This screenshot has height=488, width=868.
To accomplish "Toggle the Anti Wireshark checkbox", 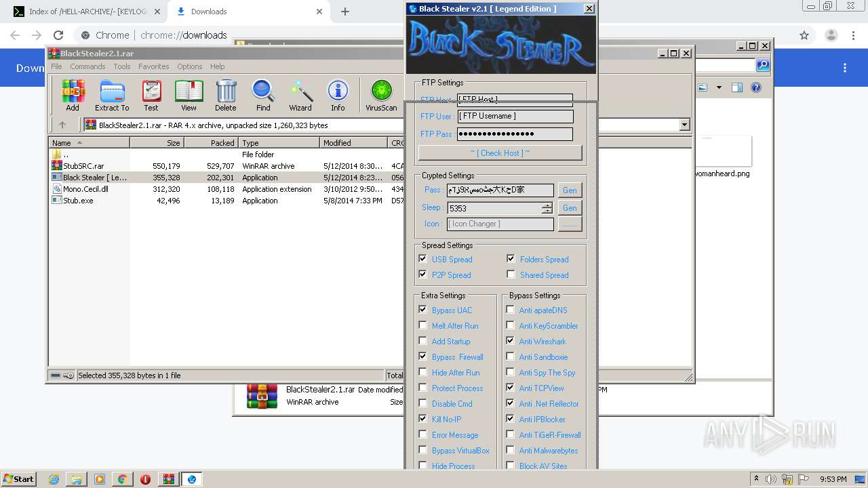I will (x=510, y=341).
